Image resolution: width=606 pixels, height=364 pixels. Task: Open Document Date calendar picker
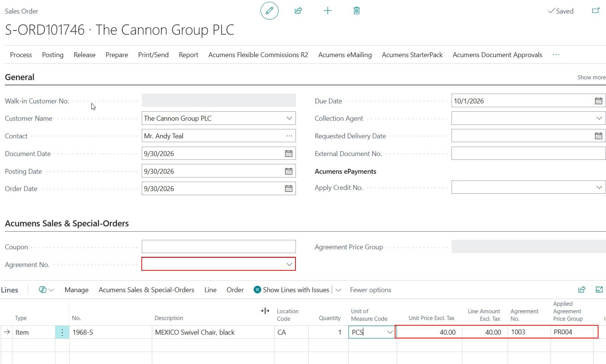[288, 153]
